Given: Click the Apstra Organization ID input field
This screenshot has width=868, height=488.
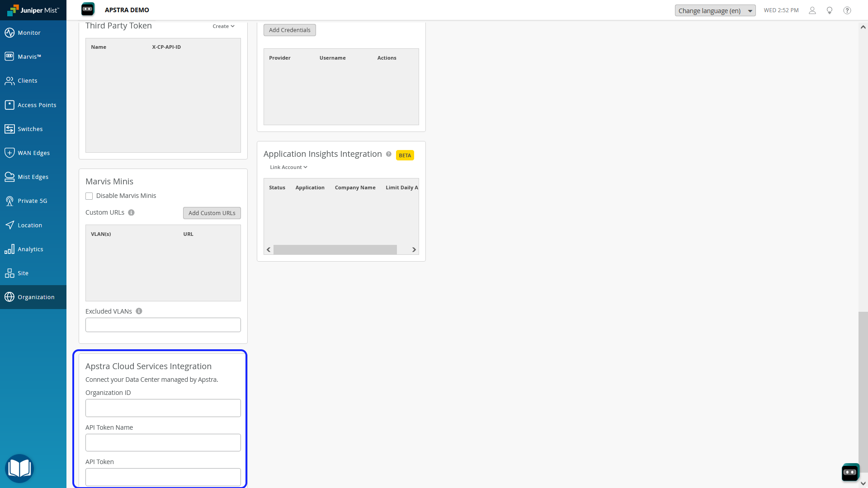Looking at the screenshot, I should (x=163, y=408).
